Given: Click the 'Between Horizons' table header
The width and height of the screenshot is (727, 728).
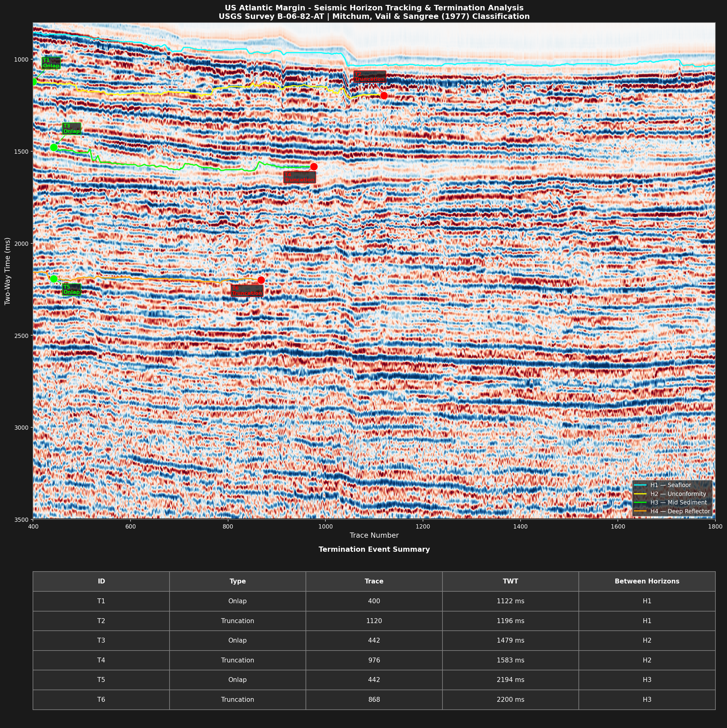Looking at the screenshot, I should [x=647, y=581].
